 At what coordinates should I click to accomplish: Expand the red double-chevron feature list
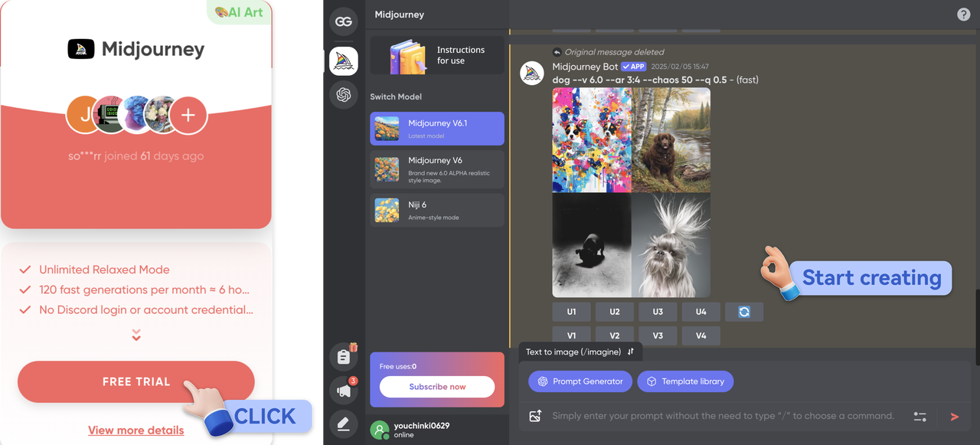(x=136, y=335)
